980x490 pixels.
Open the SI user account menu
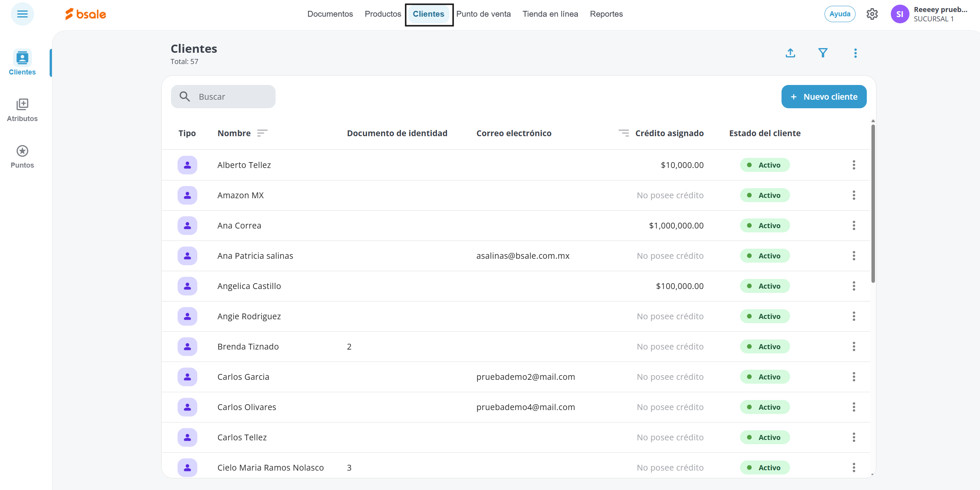click(899, 14)
